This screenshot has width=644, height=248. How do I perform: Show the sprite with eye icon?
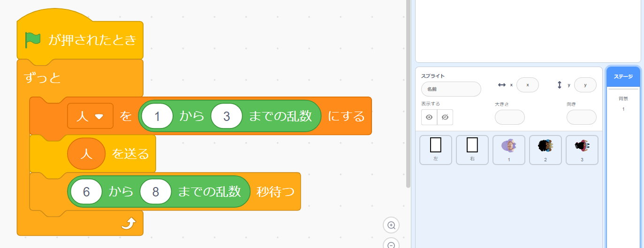(429, 117)
